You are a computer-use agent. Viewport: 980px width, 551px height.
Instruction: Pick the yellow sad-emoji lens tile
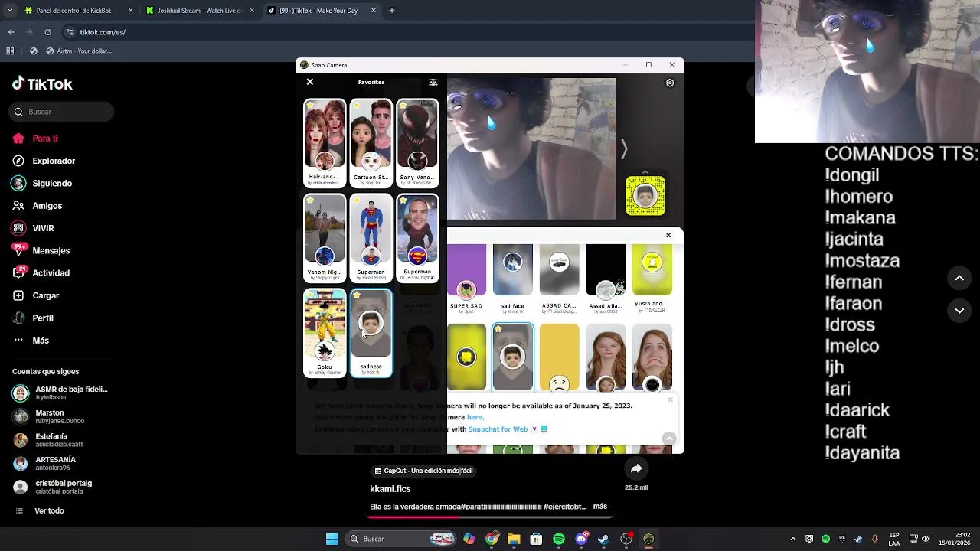point(559,357)
